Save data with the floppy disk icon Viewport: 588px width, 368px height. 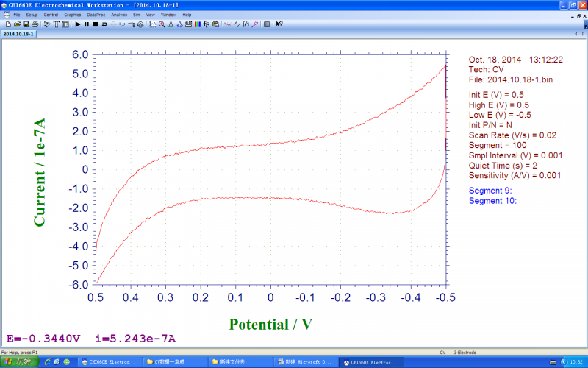(26, 24)
